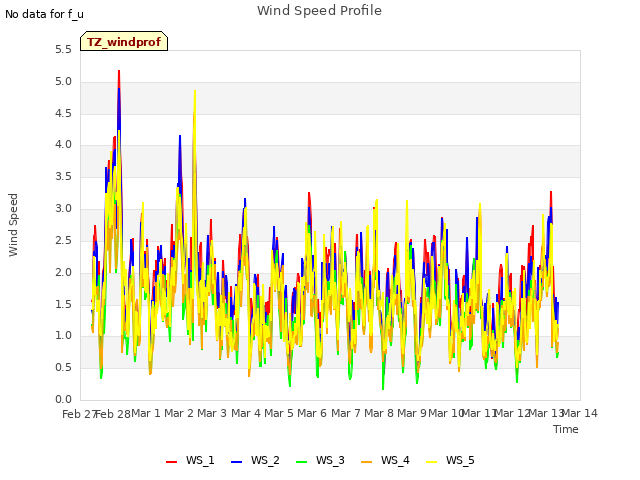640x480 pixels.
Task: Click the 1.5 y-axis tick label
Action: [63, 304]
